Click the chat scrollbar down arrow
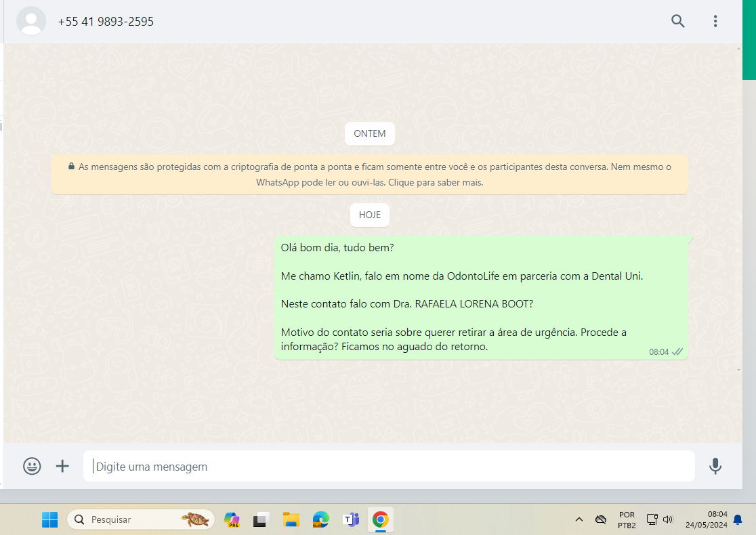Viewport: 756px width, 535px height. coord(738,370)
